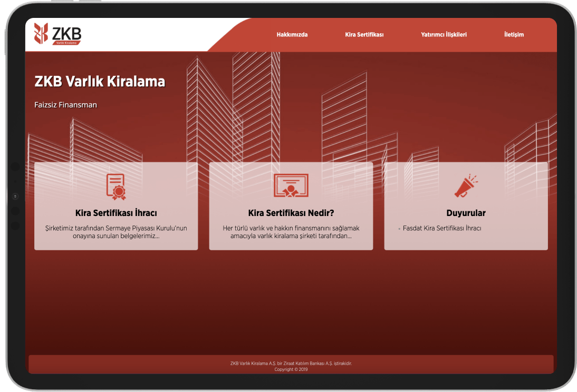Open the Kira Sertifikası İhracı heading
Viewport: 577px width, 392px height.
click(116, 213)
